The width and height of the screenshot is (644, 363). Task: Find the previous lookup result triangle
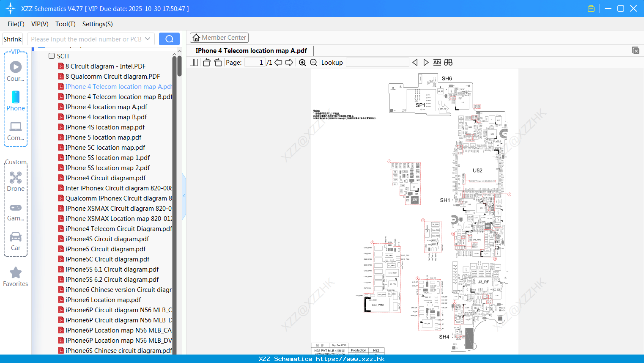415,62
